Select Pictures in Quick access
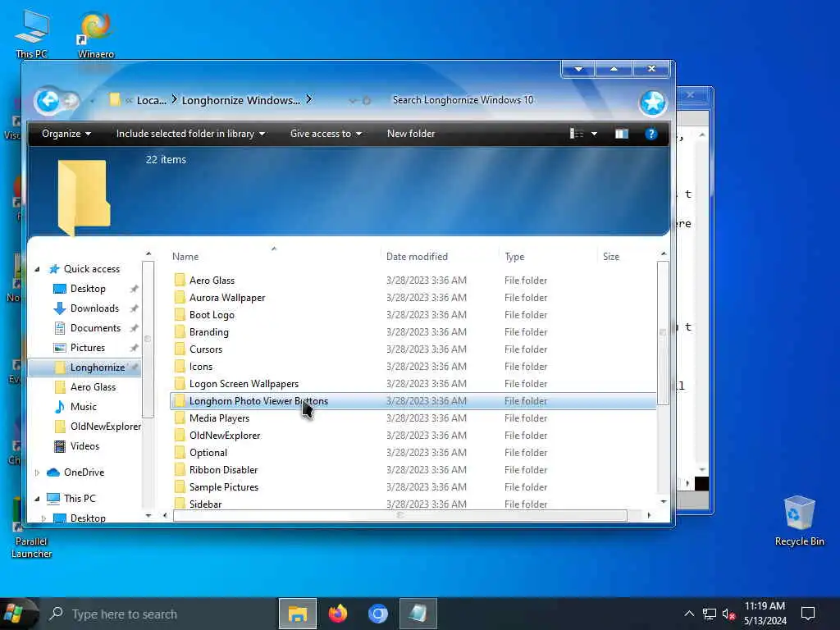 point(87,348)
